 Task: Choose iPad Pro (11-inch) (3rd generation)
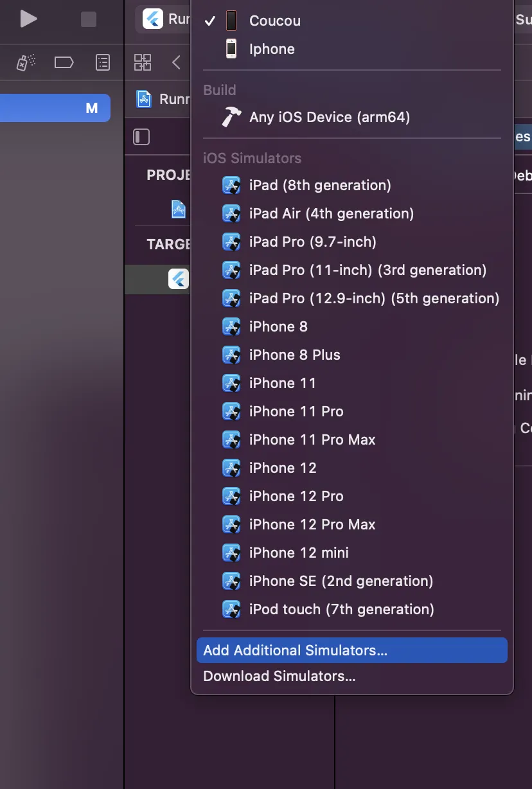pyautogui.click(x=352, y=270)
